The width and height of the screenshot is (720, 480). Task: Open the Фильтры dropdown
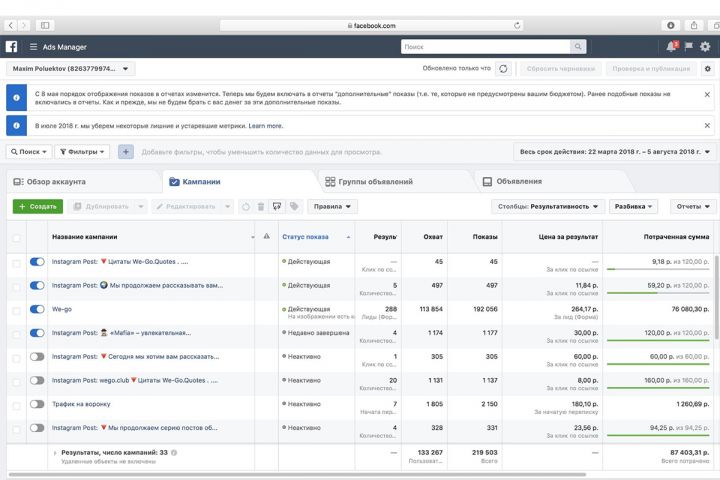[x=82, y=152]
